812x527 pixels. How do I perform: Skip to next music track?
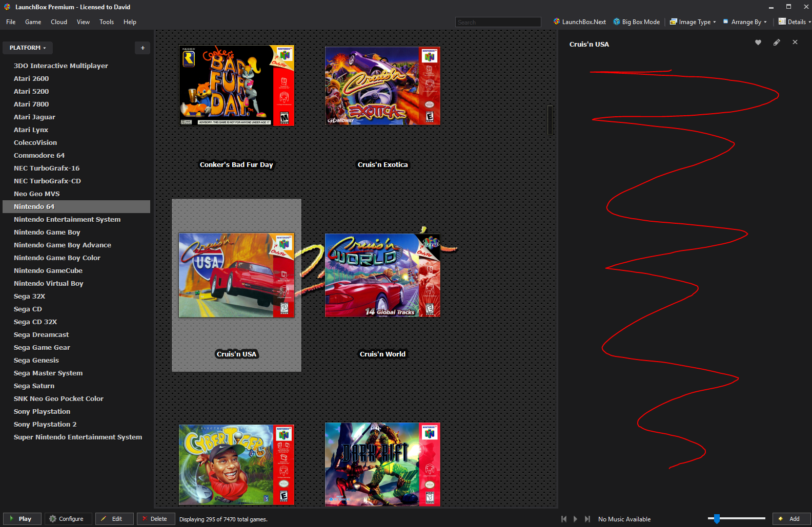[x=587, y=519]
